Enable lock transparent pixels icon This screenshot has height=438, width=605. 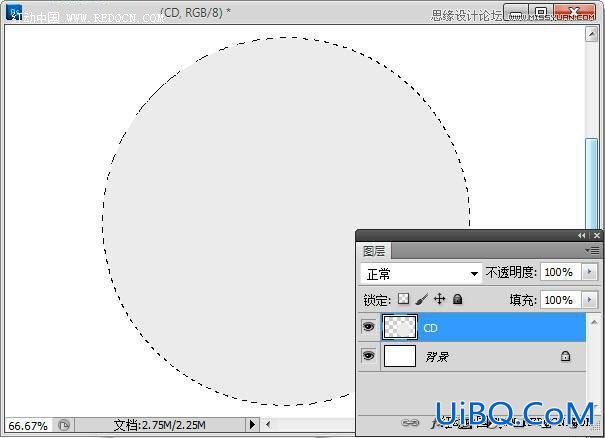(403, 299)
